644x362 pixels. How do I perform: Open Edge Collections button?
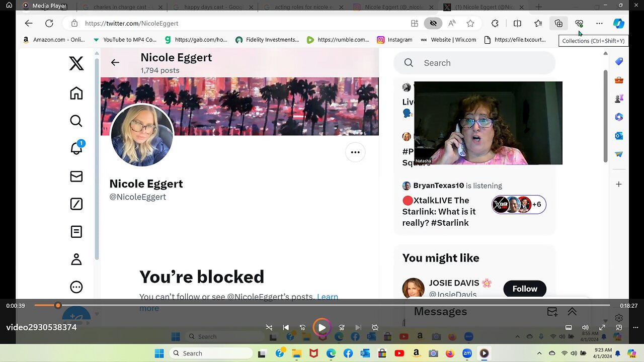pyautogui.click(x=558, y=23)
